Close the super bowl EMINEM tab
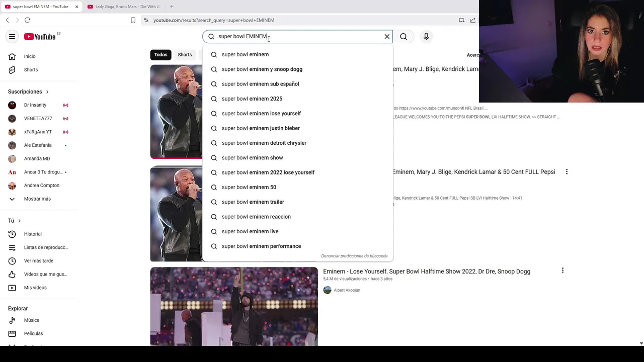The height and width of the screenshot is (362, 644). [x=76, y=7]
